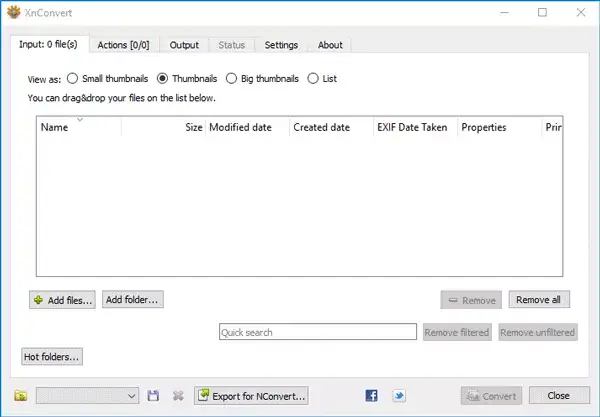600x417 pixels.
Task: Open the load script folder icon
Action: (21, 396)
